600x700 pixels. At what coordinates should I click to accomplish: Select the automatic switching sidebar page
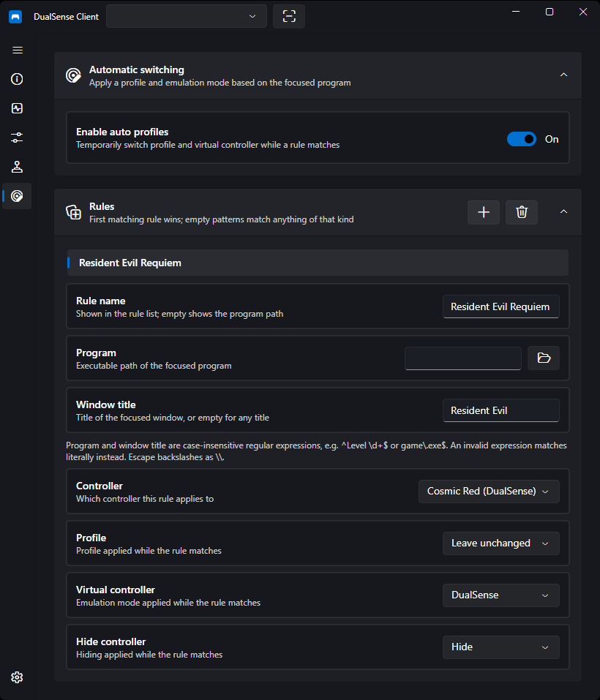[x=17, y=196]
